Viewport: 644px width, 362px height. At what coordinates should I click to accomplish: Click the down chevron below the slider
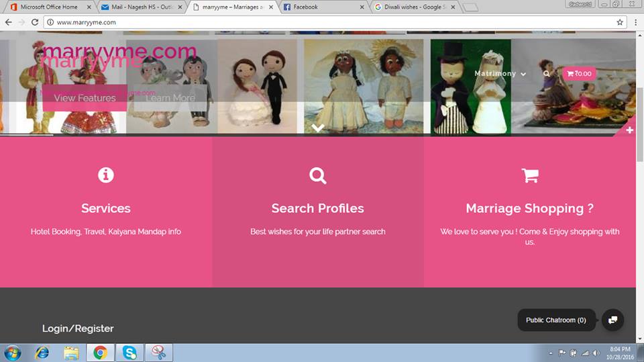click(318, 128)
